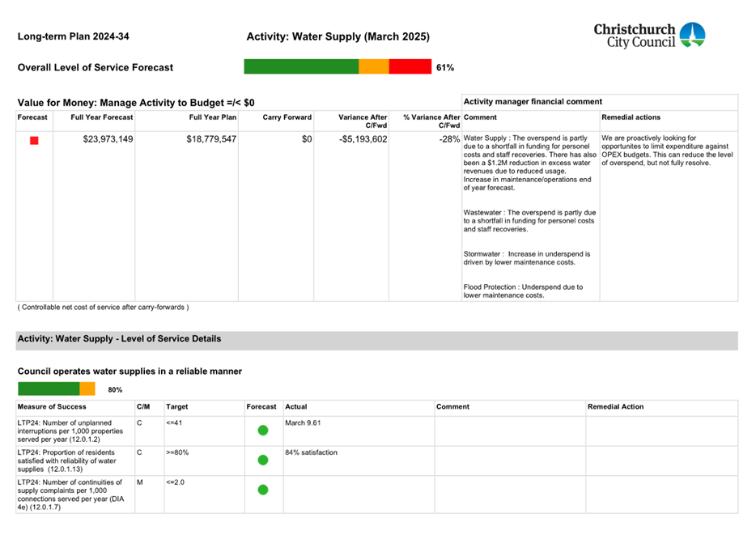Click the Remedial Action column header
This screenshot has width=756, height=535.
(615, 407)
